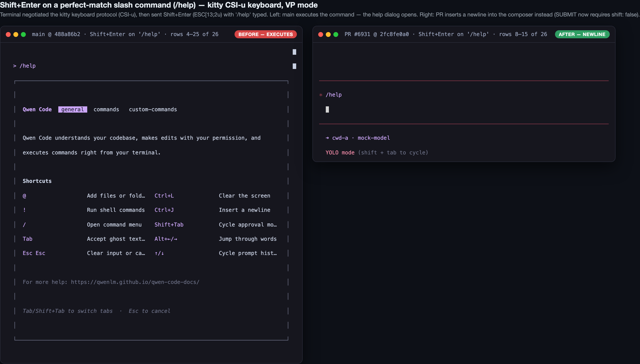
Task: Click the yellow dot in the PR #6931 window
Action: [328, 34]
